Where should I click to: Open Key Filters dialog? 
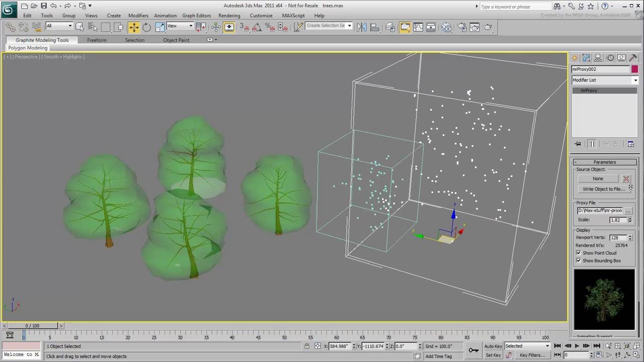point(532,355)
